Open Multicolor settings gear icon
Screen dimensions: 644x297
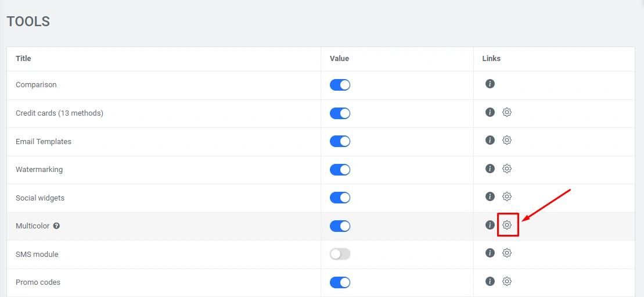pos(507,225)
